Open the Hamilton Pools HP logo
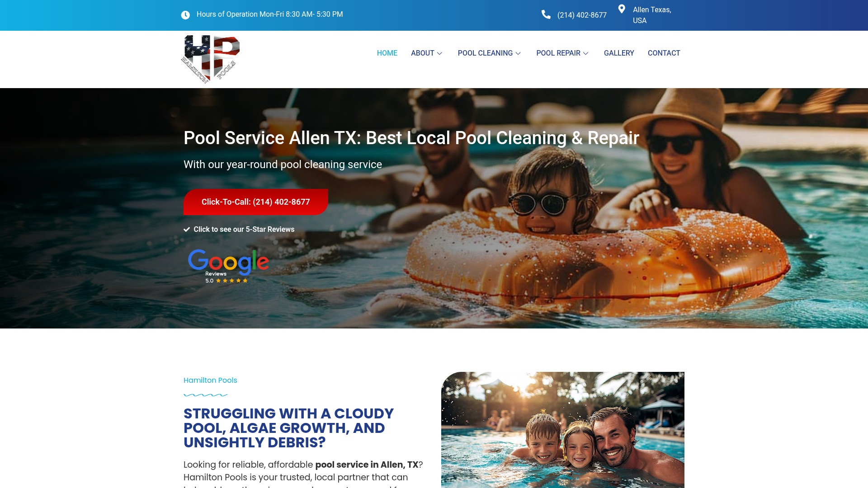The image size is (868, 488). tap(210, 59)
